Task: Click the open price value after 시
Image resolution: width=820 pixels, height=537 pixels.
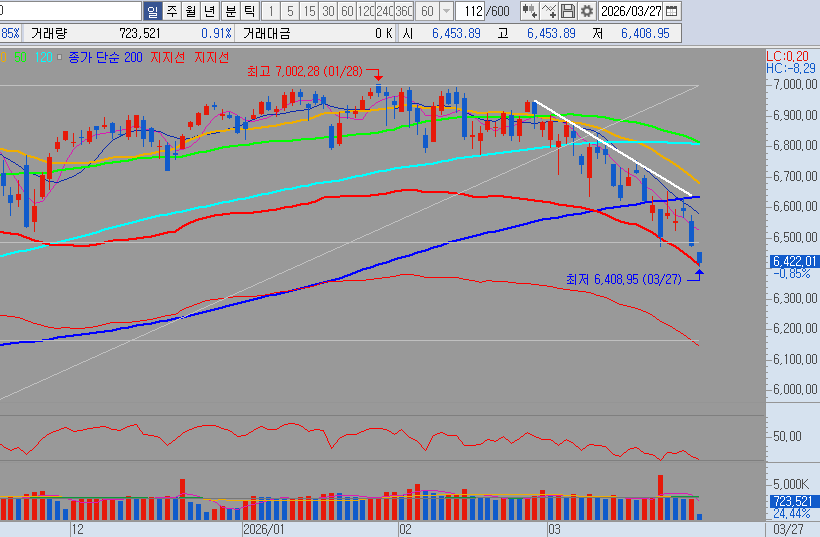Action: pyautogui.click(x=456, y=33)
